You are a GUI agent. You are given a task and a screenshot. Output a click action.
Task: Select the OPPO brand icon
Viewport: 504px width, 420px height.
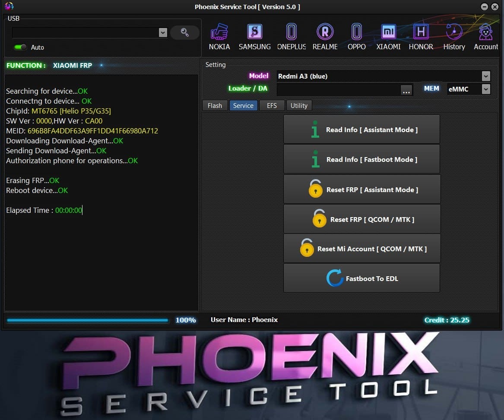[356, 35]
